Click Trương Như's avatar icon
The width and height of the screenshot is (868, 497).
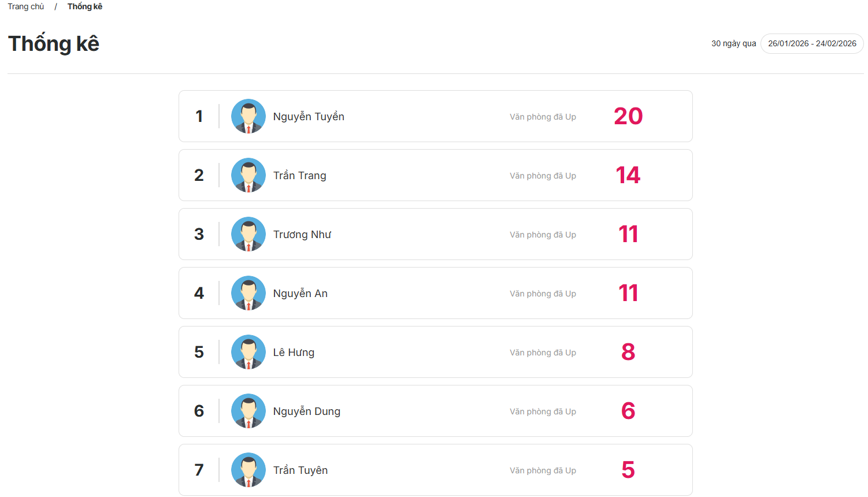[248, 234]
